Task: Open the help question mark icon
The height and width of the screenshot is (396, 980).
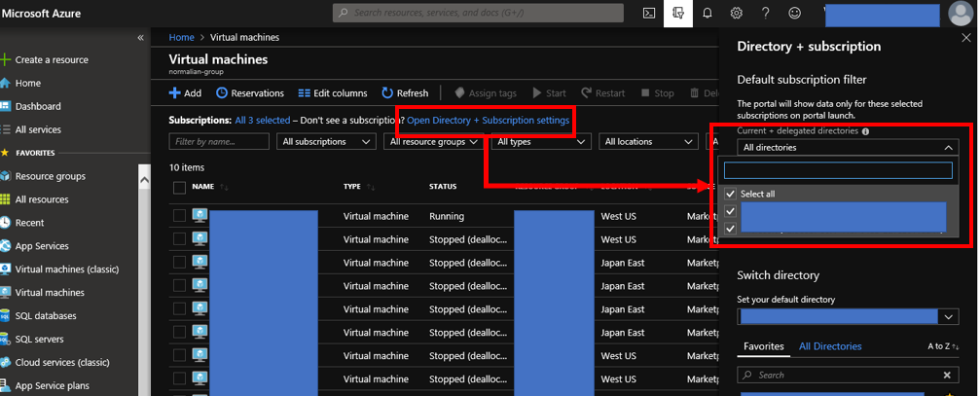Action: [765, 13]
